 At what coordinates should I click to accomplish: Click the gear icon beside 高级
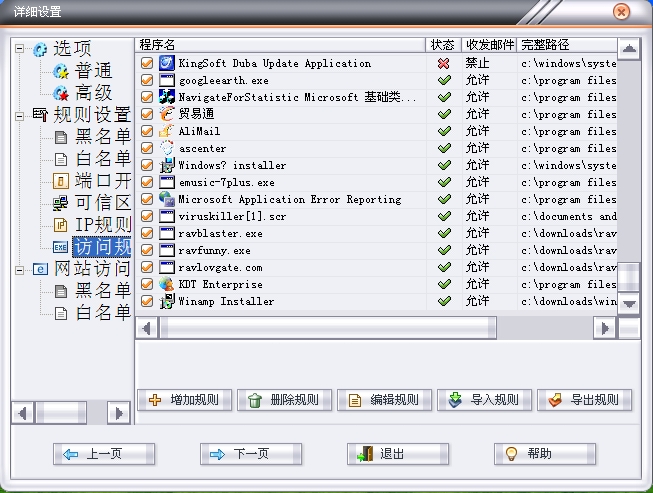(61, 93)
